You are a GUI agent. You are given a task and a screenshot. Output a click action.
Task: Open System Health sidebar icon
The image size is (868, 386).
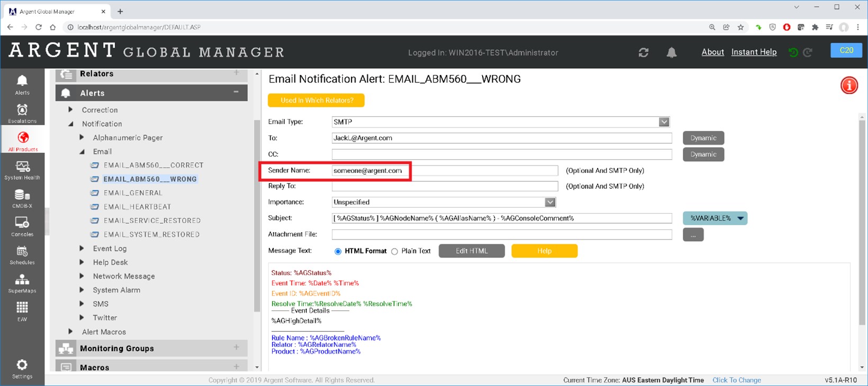[22, 170]
